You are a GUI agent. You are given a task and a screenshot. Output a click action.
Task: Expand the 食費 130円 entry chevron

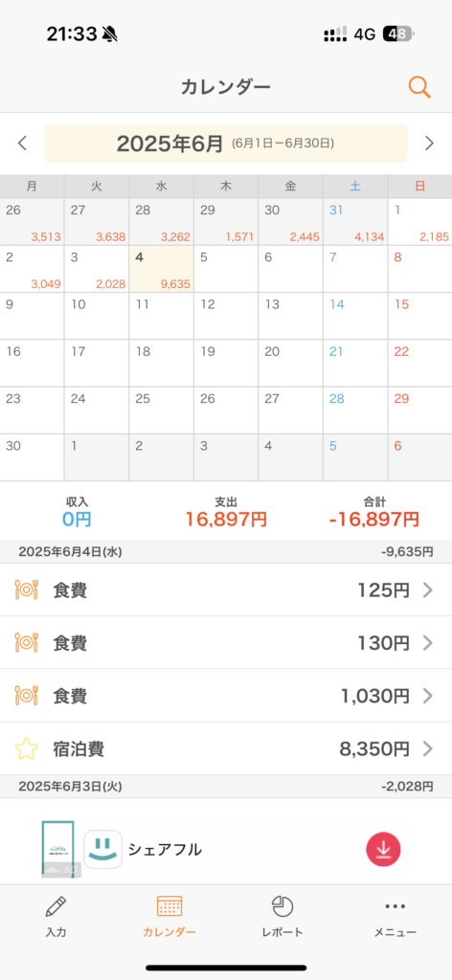click(428, 642)
